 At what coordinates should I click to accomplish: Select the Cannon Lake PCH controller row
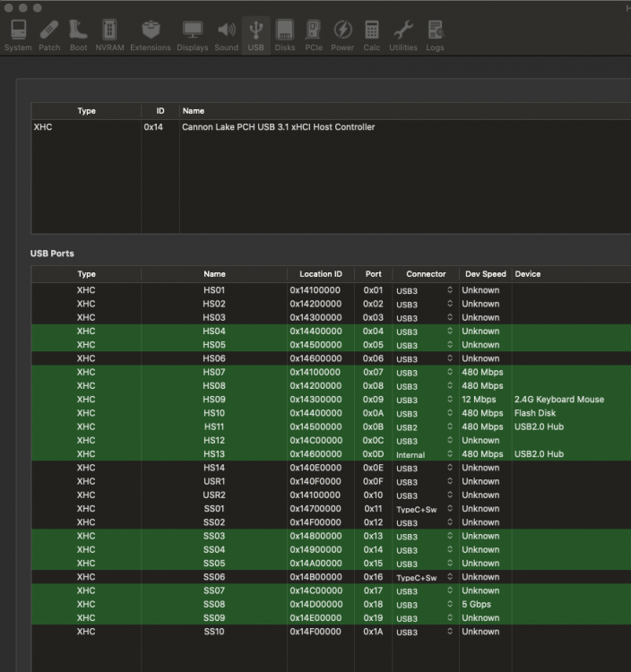[331, 127]
